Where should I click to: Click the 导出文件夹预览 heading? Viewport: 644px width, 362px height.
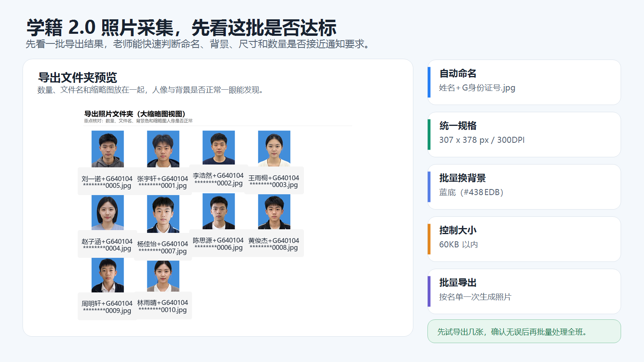78,77
